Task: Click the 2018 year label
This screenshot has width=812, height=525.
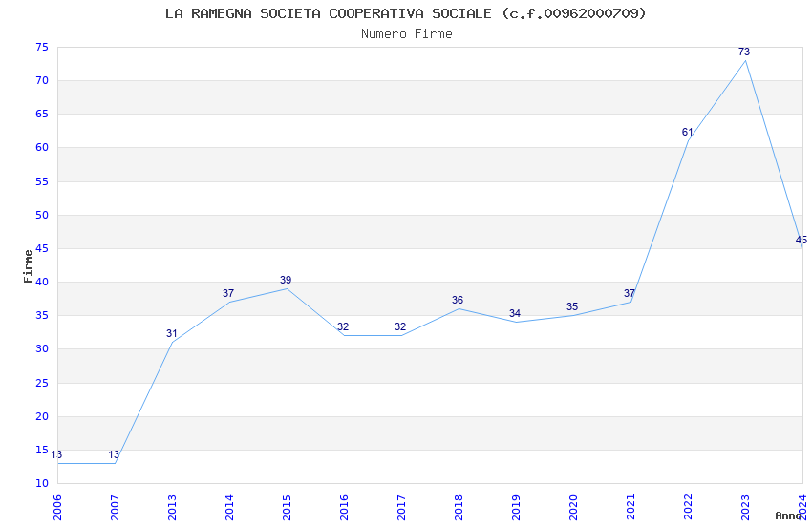Action: coord(459,508)
